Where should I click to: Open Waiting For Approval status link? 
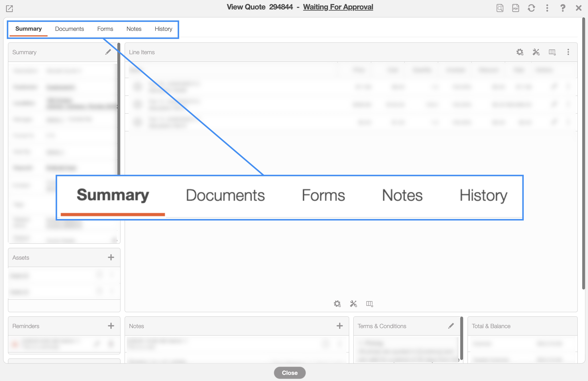coord(338,7)
